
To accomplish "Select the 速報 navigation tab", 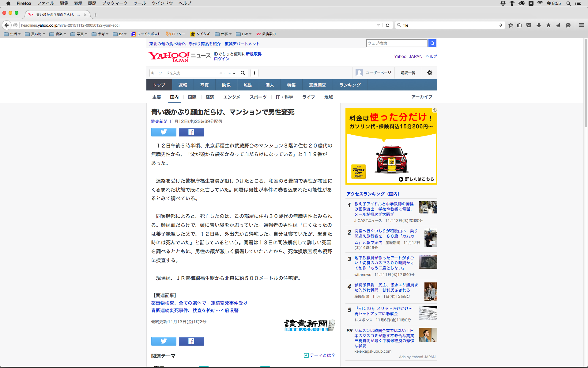I will pos(183,85).
